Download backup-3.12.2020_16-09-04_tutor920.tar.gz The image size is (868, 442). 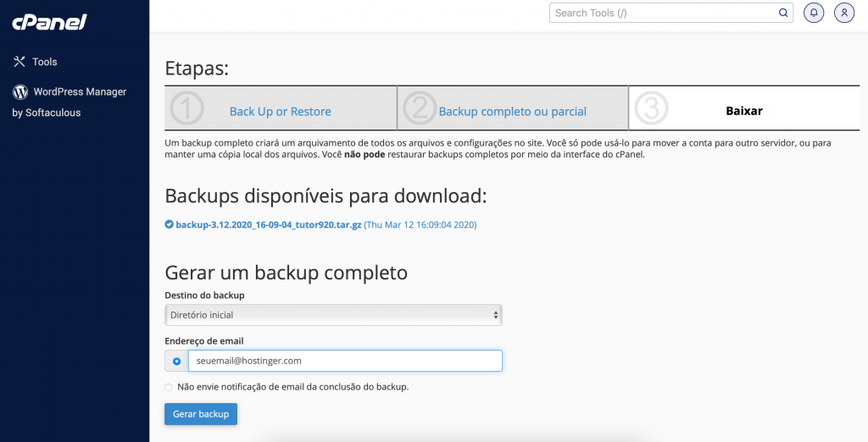pos(269,224)
